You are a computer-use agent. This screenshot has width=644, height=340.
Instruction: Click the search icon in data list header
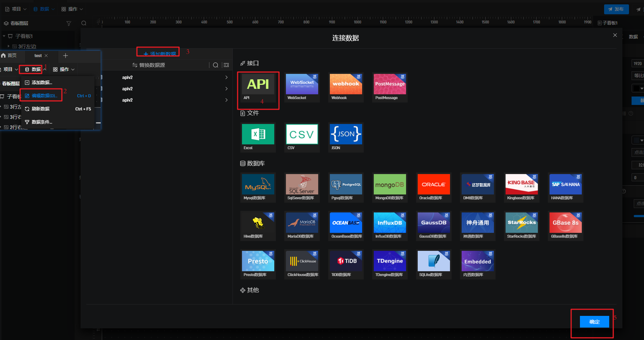pyautogui.click(x=216, y=65)
